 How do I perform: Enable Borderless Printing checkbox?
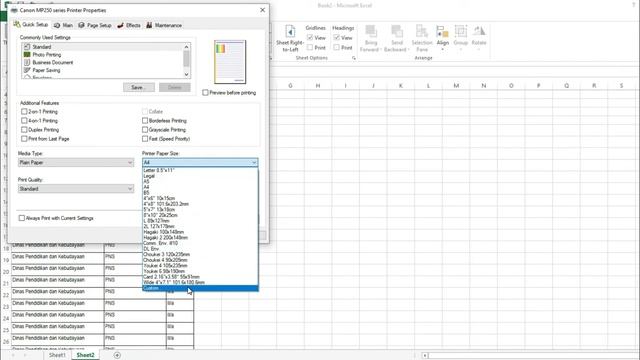click(x=145, y=120)
